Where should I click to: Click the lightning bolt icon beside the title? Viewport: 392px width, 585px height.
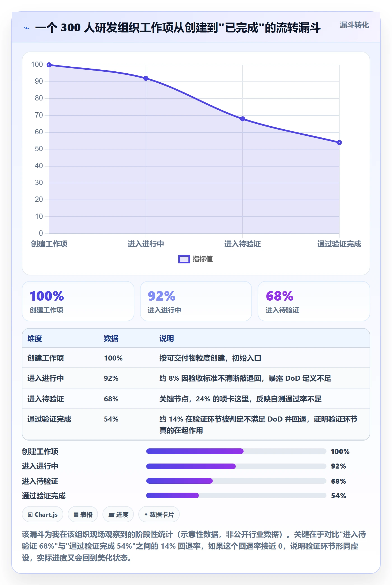pyautogui.click(x=27, y=28)
